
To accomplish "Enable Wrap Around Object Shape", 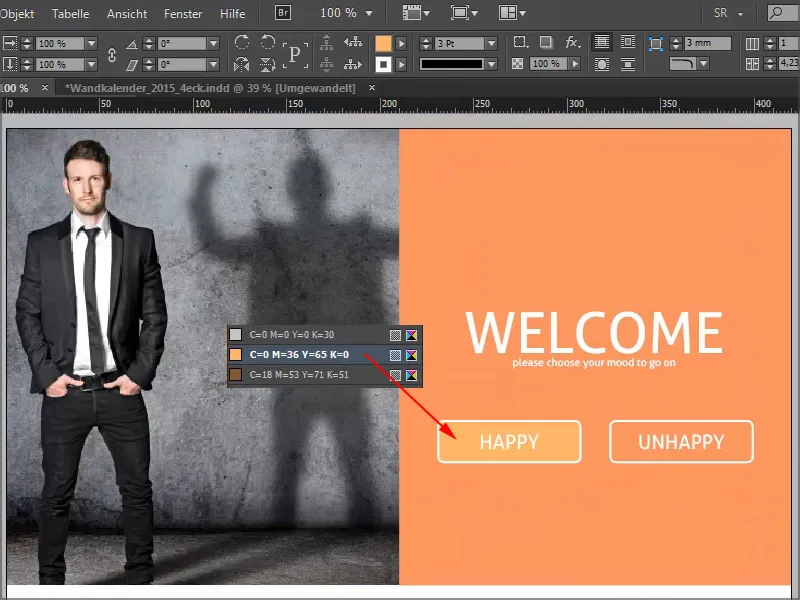I will (602, 64).
